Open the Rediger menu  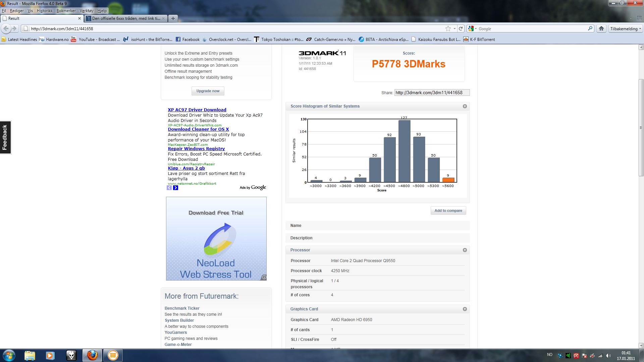click(17, 11)
